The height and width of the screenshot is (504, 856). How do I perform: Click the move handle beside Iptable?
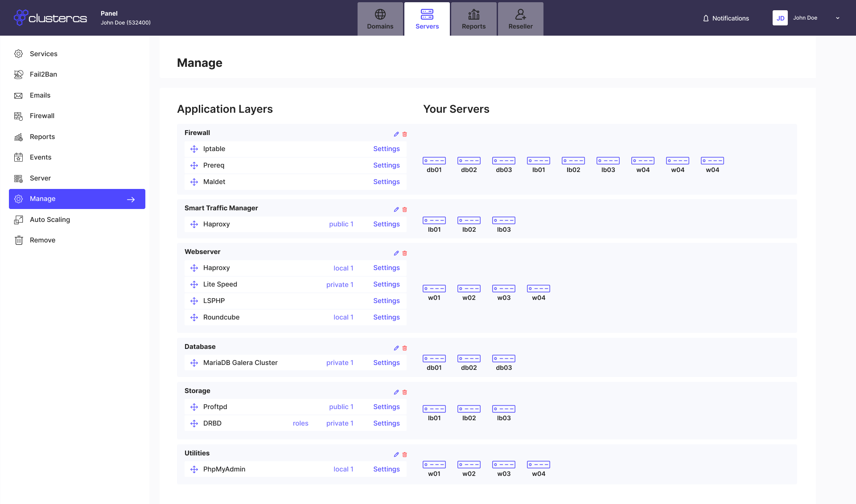click(x=194, y=149)
